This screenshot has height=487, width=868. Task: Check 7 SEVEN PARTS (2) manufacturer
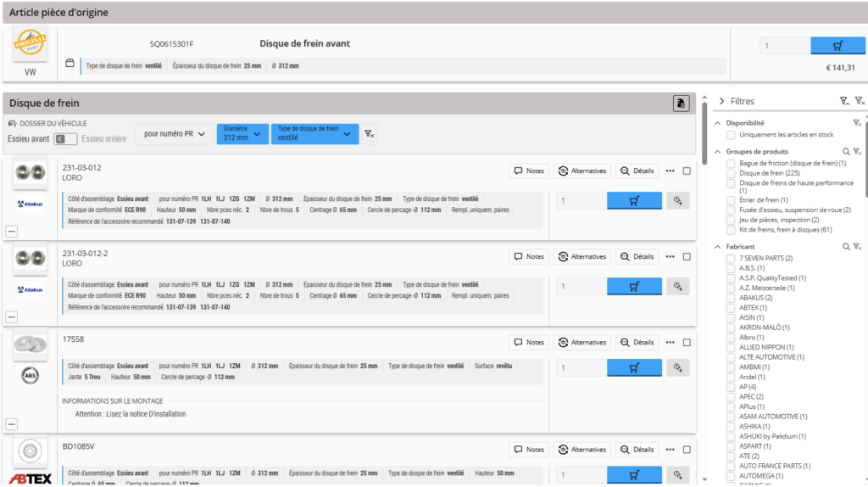731,259
